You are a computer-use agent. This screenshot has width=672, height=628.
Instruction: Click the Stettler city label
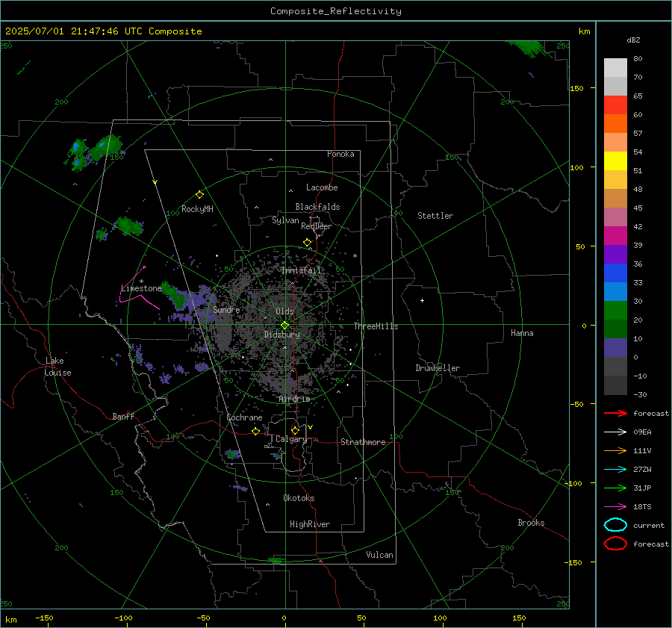(x=435, y=216)
